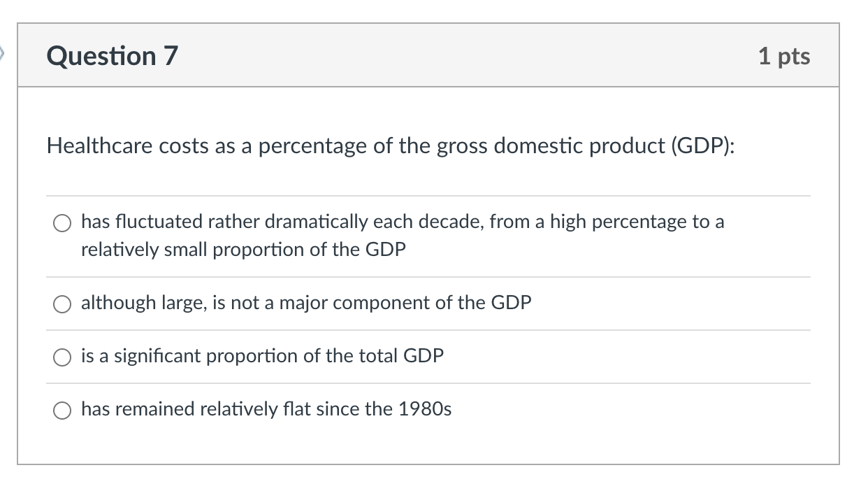Click the answer text mentioning 'relatively small proportion'
Image resolution: width=868 pixels, height=484 pixels.
[x=243, y=250]
